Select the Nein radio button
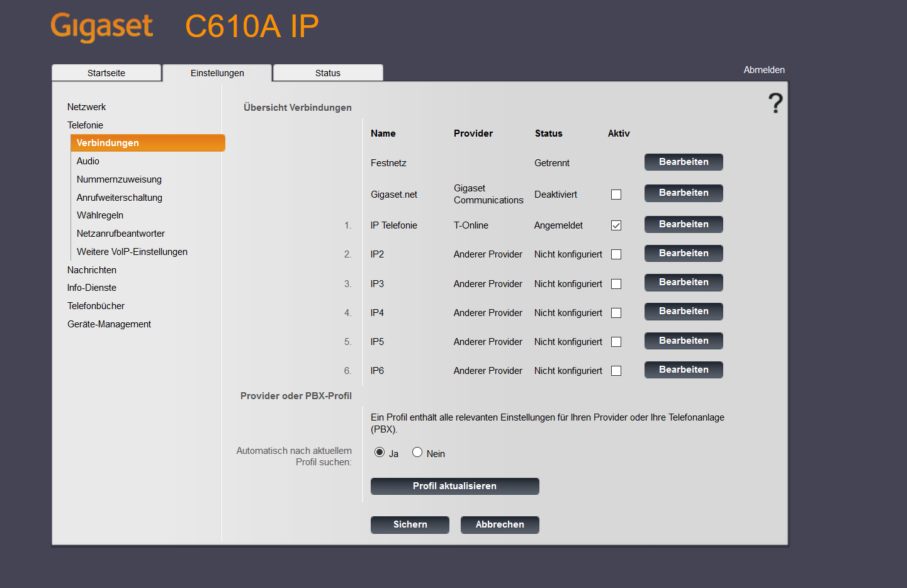Screen dimensions: 907x588 [x=417, y=452]
